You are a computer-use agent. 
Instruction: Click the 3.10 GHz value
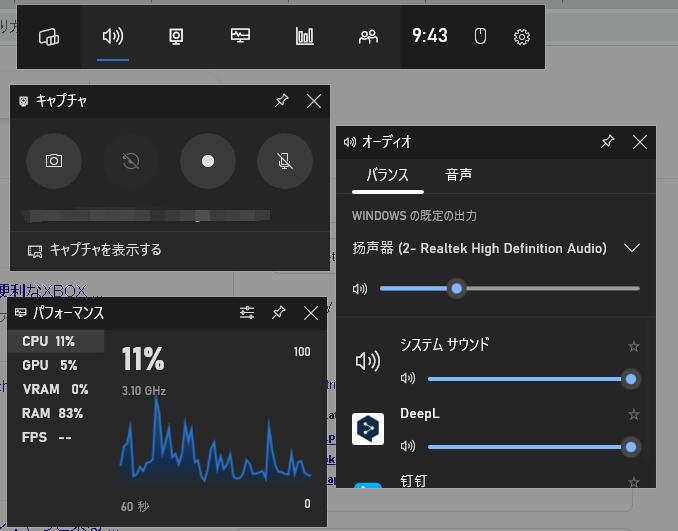[x=144, y=391]
